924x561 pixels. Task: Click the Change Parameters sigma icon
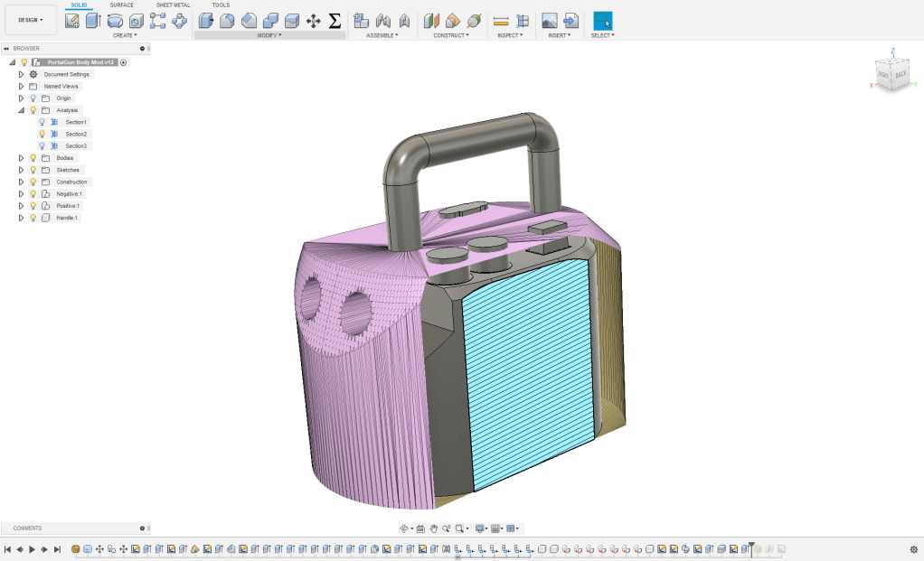(335, 21)
